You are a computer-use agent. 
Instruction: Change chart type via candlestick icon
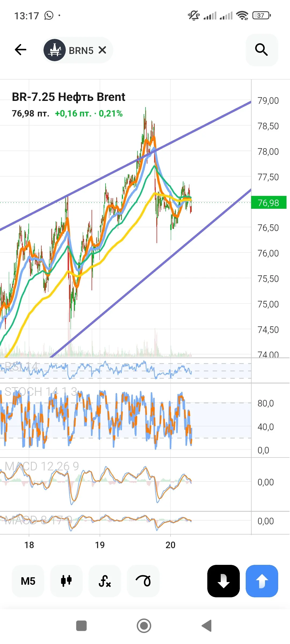(66, 581)
